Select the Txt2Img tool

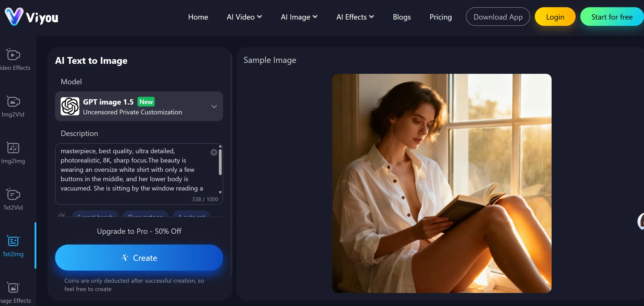(13, 246)
